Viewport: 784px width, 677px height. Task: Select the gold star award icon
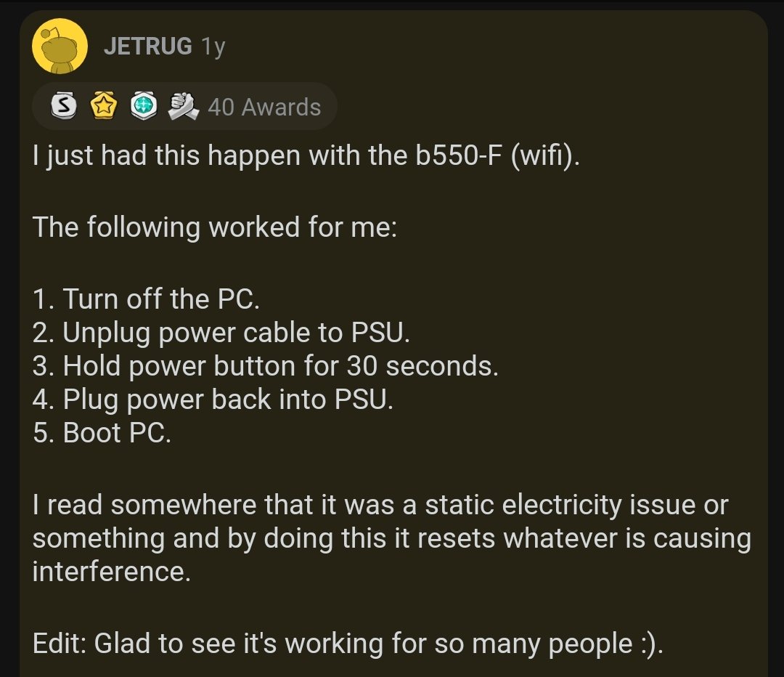(x=104, y=106)
